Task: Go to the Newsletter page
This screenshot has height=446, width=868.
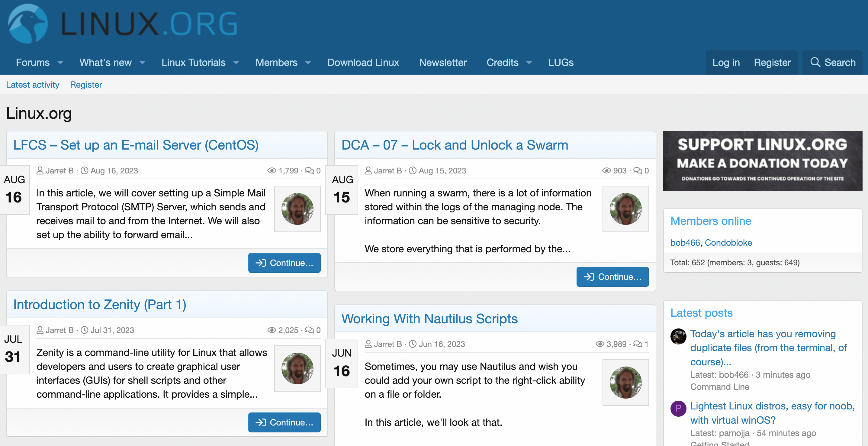Action: coord(442,62)
